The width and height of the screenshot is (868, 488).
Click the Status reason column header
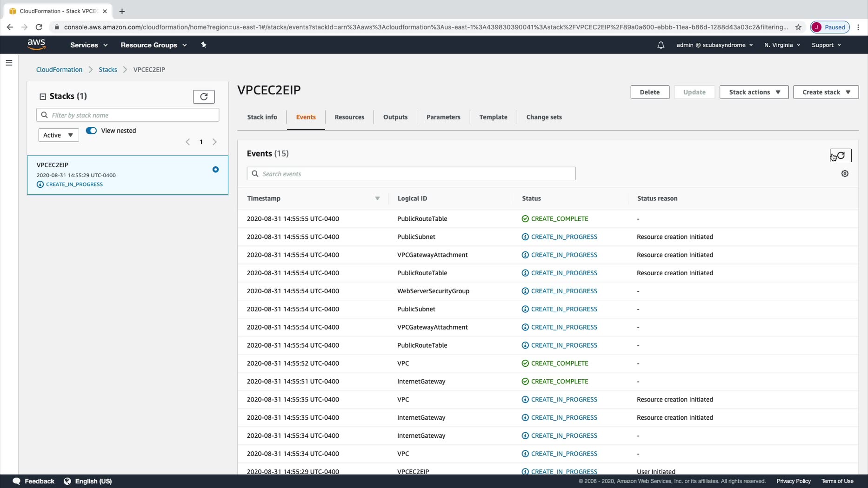tap(657, 198)
